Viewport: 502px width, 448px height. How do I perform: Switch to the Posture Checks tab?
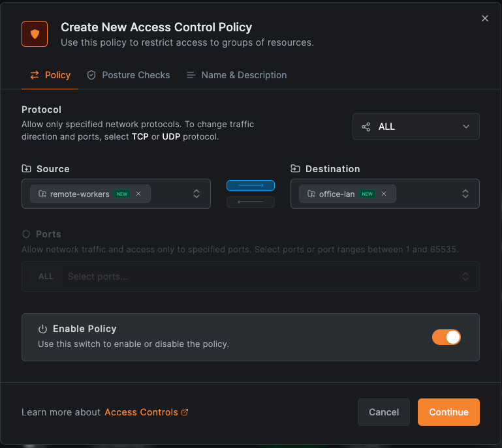(129, 75)
